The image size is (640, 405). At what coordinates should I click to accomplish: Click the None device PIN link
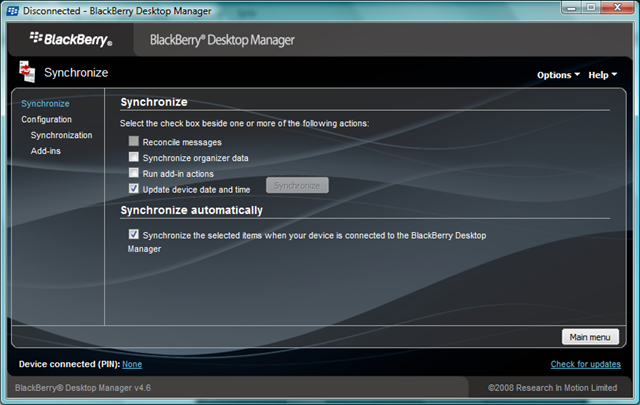[x=132, y=364]
